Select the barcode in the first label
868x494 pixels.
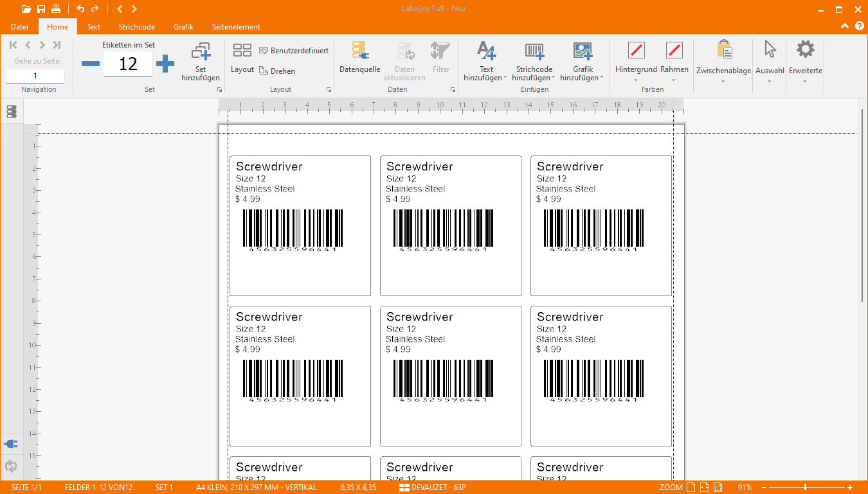tap(293, 229)
